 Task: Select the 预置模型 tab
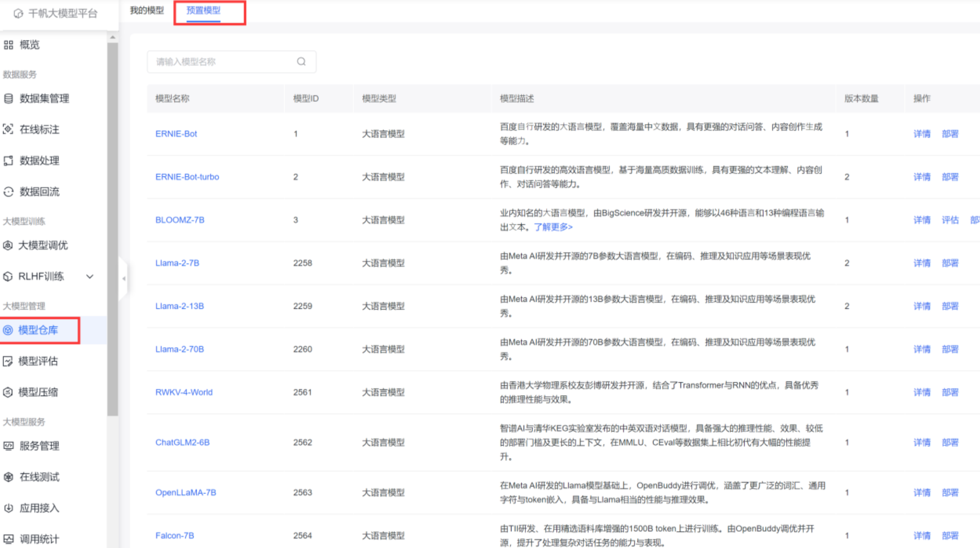point(203,10)
